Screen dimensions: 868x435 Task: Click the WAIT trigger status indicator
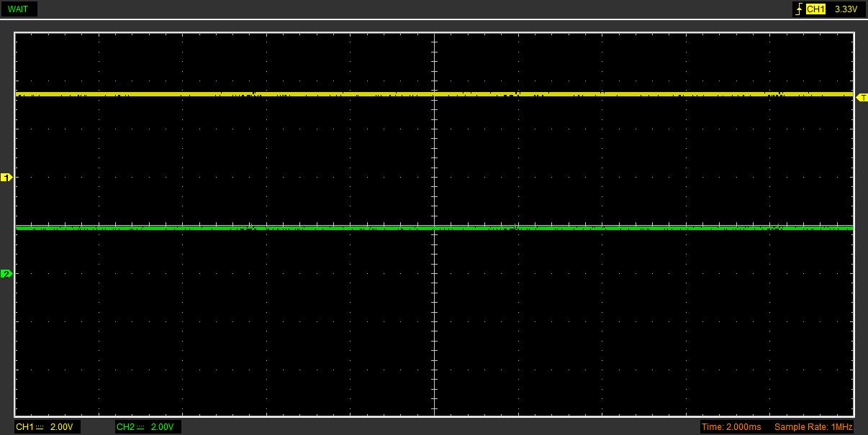[x=18, y=9]
